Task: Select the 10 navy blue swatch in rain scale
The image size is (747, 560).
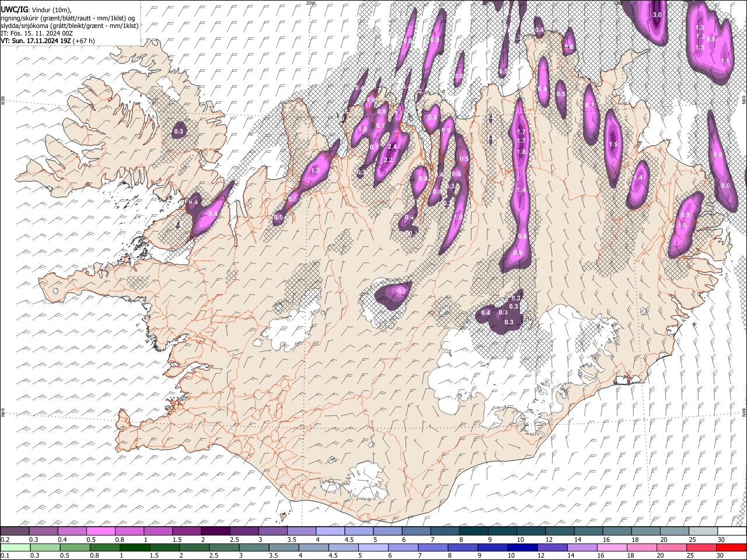Action: tap(523, 547)
